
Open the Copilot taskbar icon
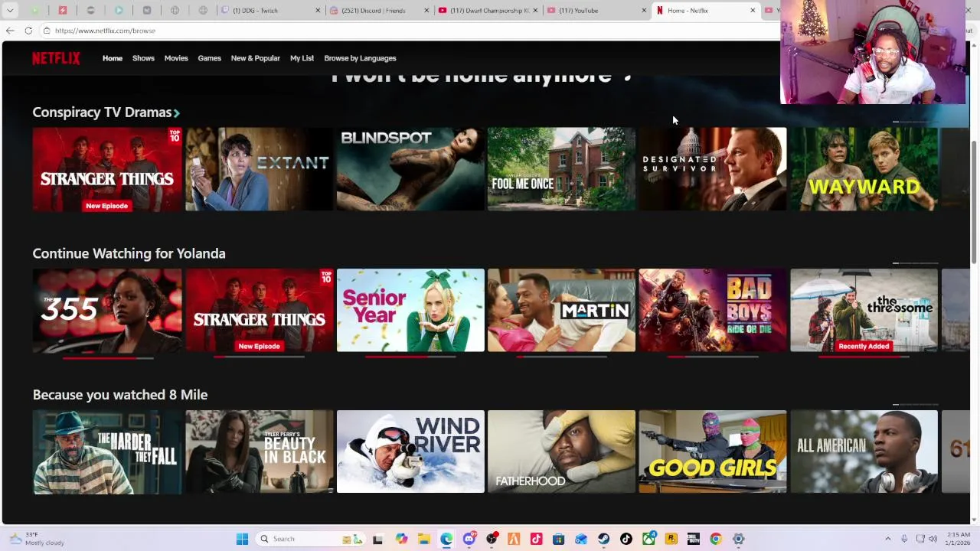(401, 539)
